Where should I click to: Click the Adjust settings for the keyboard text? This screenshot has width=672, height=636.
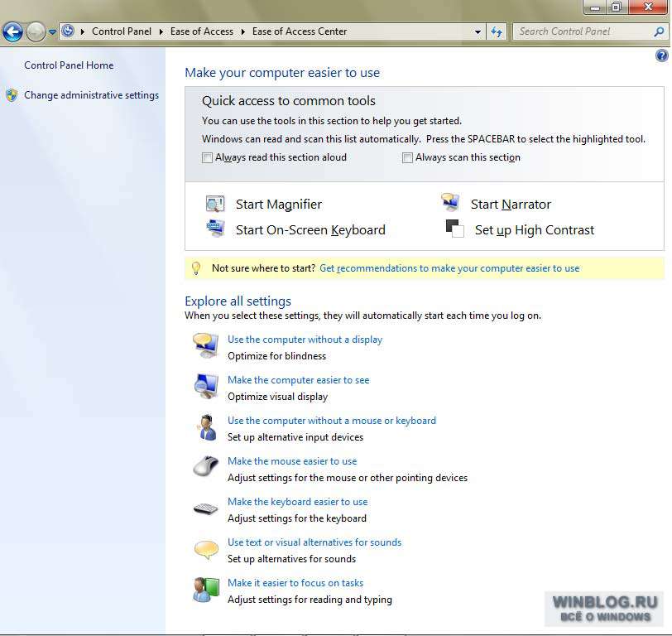(297, 518)
